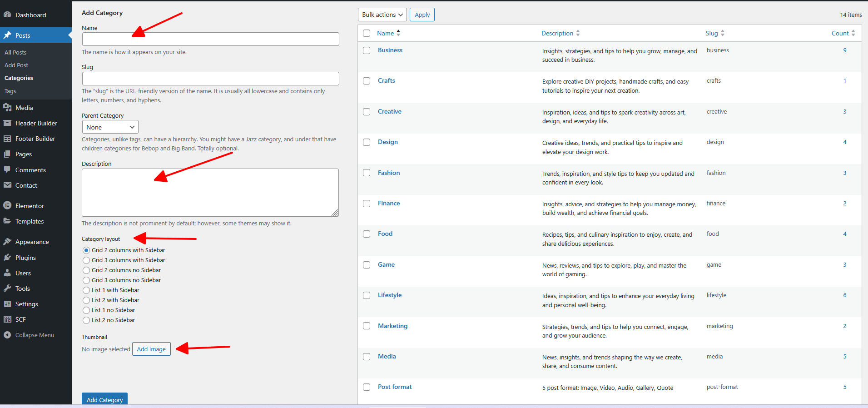Open Tools via the wrench icon
Viewport: 868px width, 408px height.
click(x=7, y=289)
